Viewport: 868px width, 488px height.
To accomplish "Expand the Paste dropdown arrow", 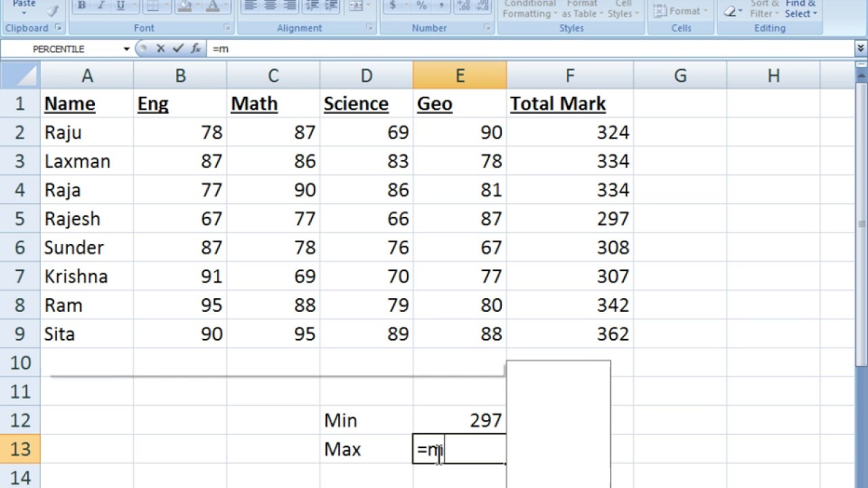I will click(x=24, y=13).
